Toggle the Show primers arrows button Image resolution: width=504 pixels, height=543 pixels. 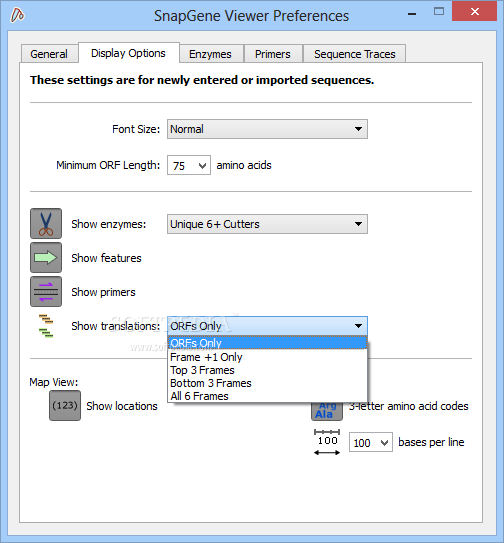[46, 291]
